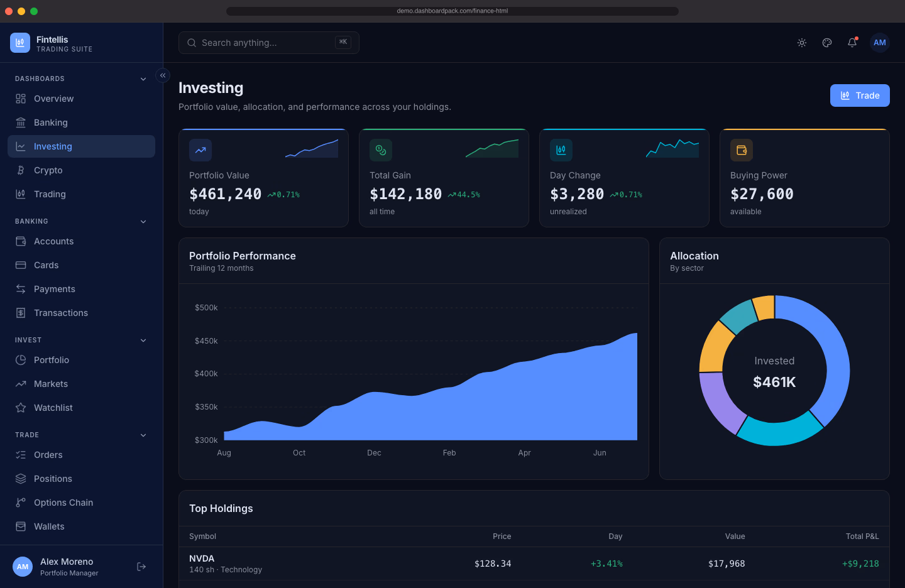Open the Crypto dashboard
The width and height of the screenshot is (905, 588).
pos(81,170)
